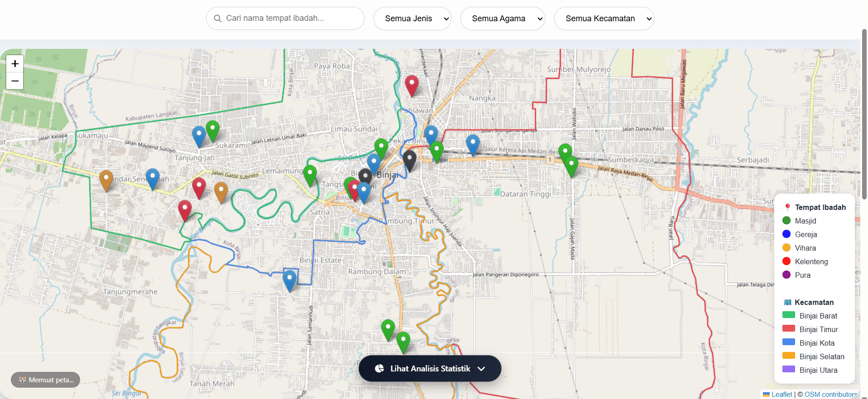Screen dimensions: 868x399
Task: Click the Vihara orange legend dot
Action: [786, 248]
